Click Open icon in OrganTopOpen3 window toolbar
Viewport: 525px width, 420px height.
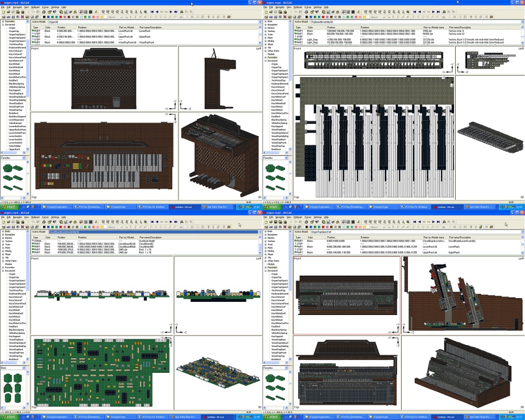tap(271, 222)
